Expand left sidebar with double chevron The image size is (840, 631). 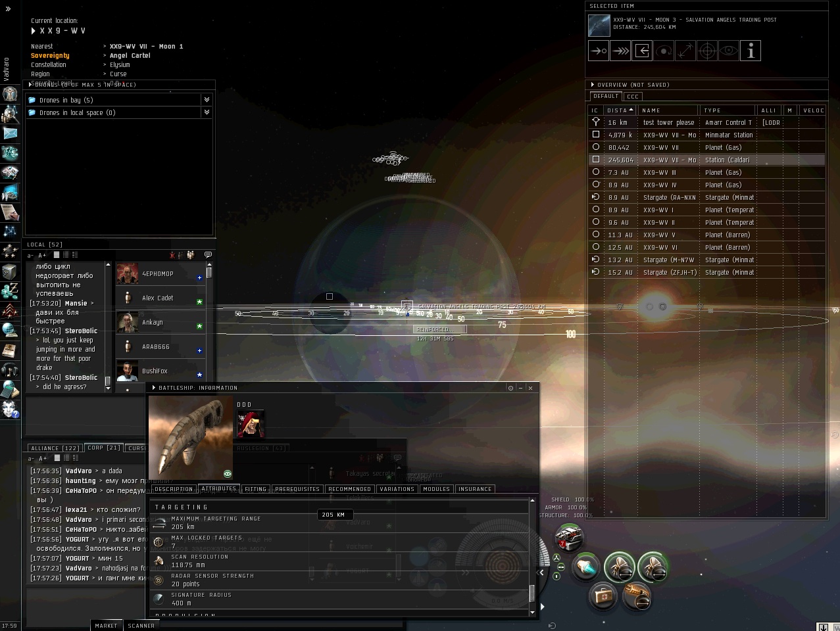9,9
